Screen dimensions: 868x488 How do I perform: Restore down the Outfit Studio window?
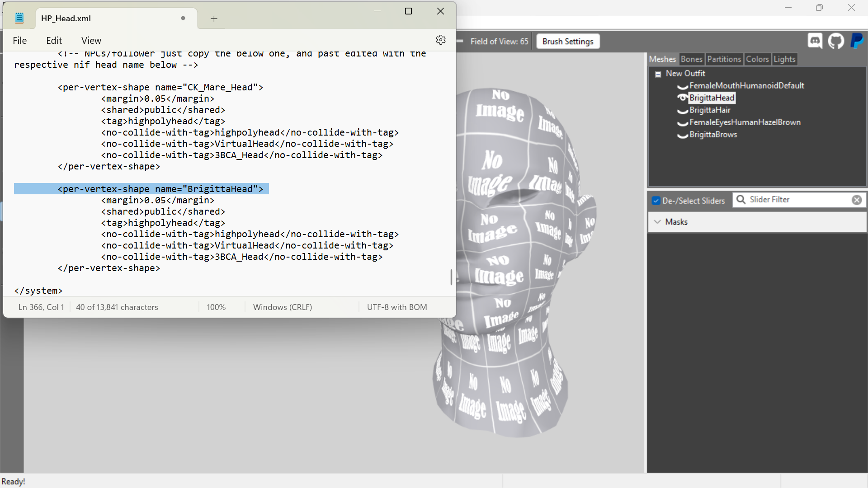819,8
